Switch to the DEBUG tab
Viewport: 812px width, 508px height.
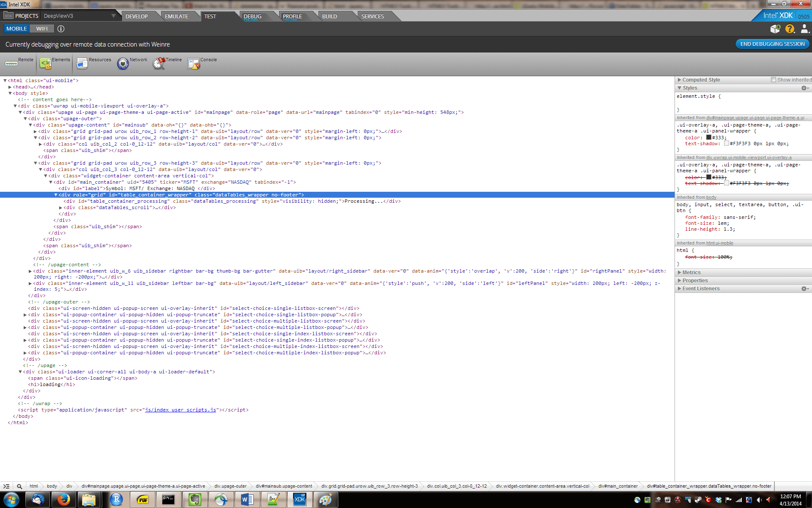point(252,16)
